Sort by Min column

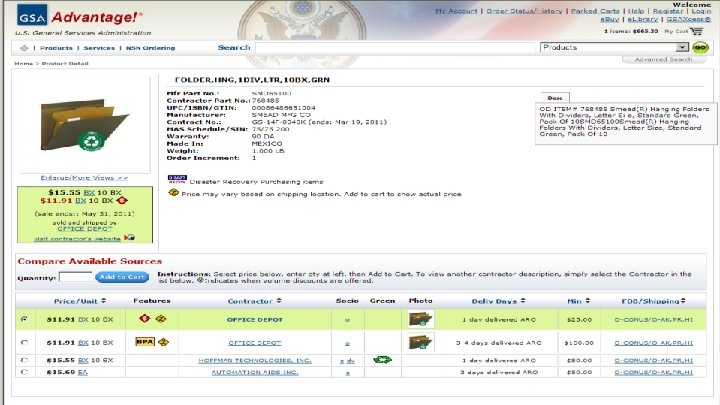[x=578, y=301]
